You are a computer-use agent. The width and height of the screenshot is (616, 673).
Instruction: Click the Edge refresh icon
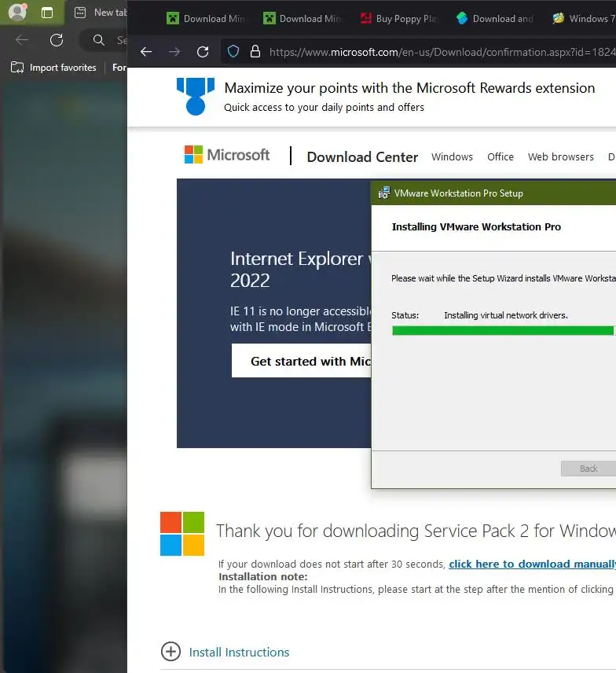(x=57, y=40)
